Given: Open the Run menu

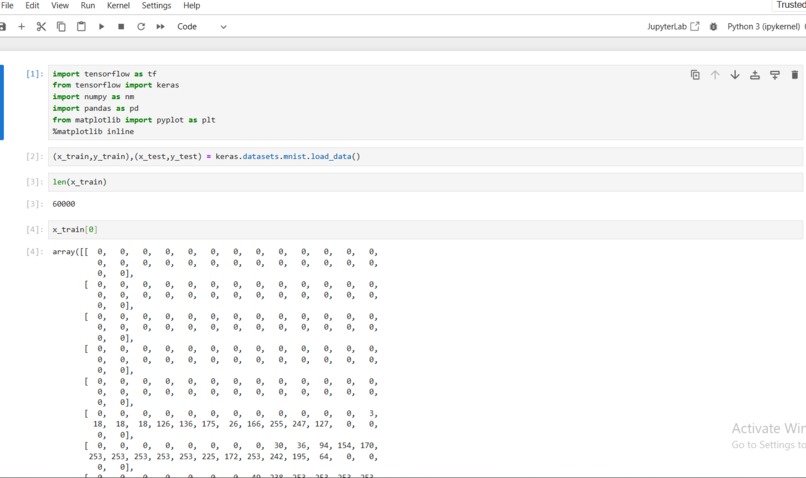Looking at the screenshot, I should point(88,6).
